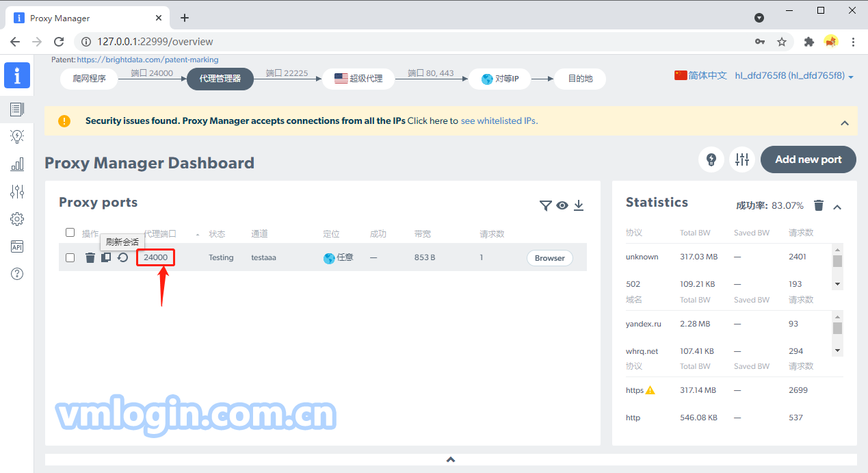Check the select-all checkbox in table header
This screenshot has height=473, width=868.
coord(70,233)
